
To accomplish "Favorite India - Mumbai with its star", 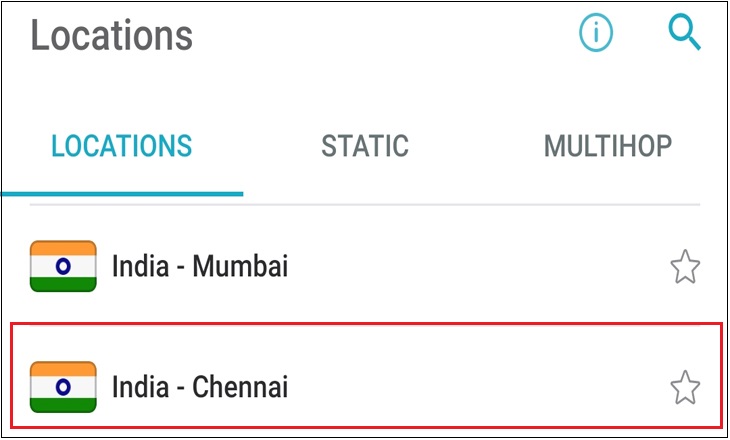I will coord(685,267).
